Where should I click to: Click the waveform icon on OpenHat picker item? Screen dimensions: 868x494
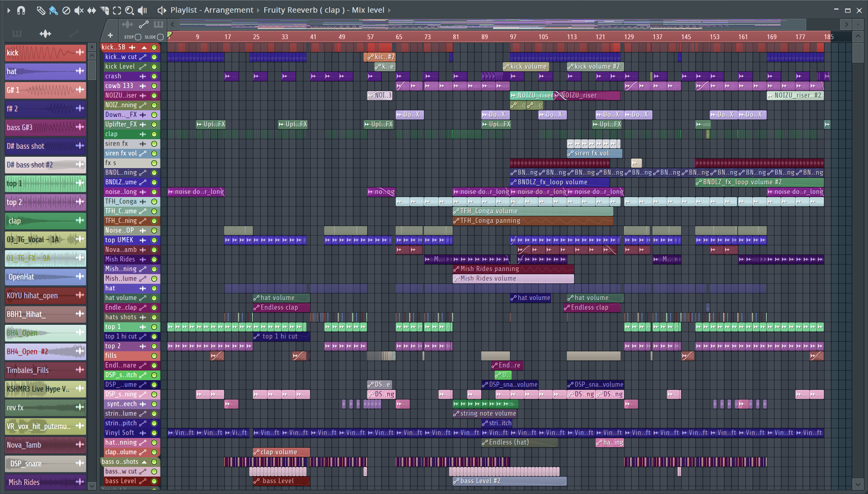point(80,277)
